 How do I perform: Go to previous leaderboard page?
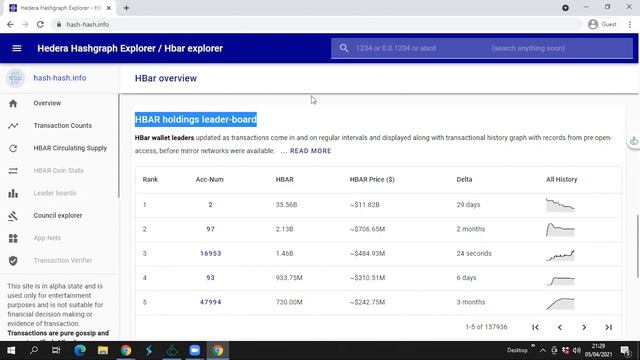tap(560, 327)
